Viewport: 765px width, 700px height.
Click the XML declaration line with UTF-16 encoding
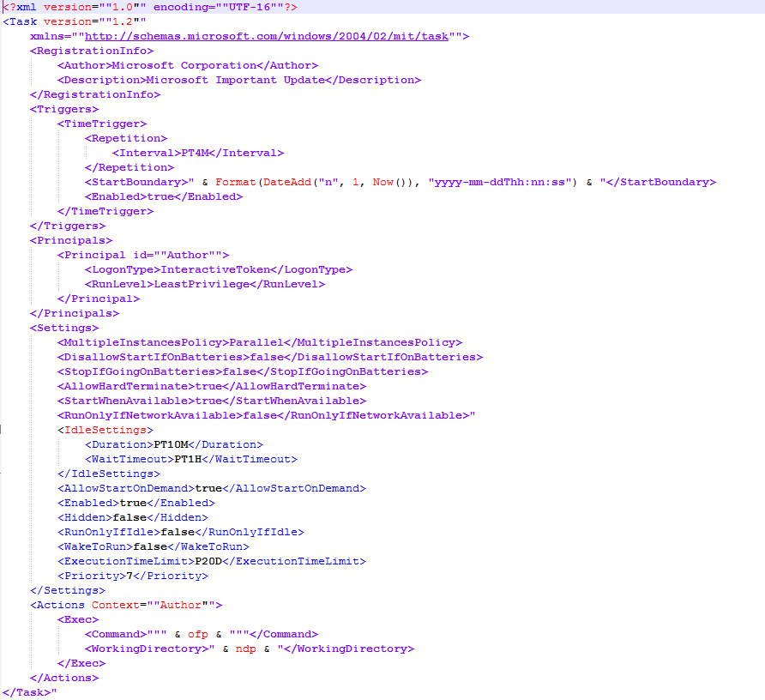click(150, 7)
